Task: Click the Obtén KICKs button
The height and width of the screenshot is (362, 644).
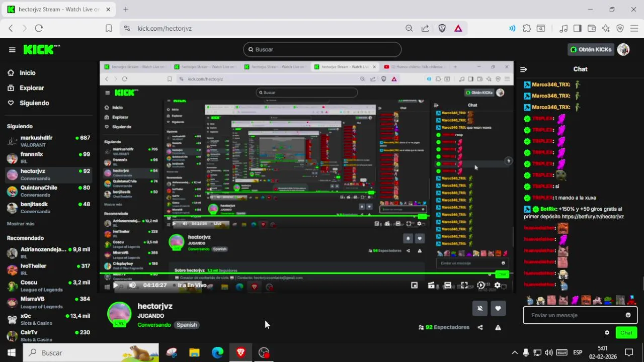Action: pyautogui.click(x=591, y=49)
